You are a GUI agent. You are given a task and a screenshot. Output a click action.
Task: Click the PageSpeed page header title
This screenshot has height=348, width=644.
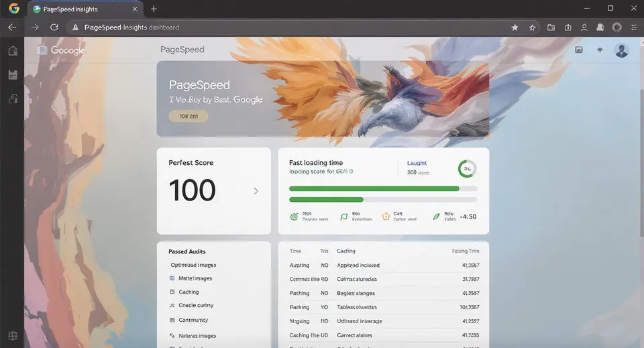click(x=182, y=49)
